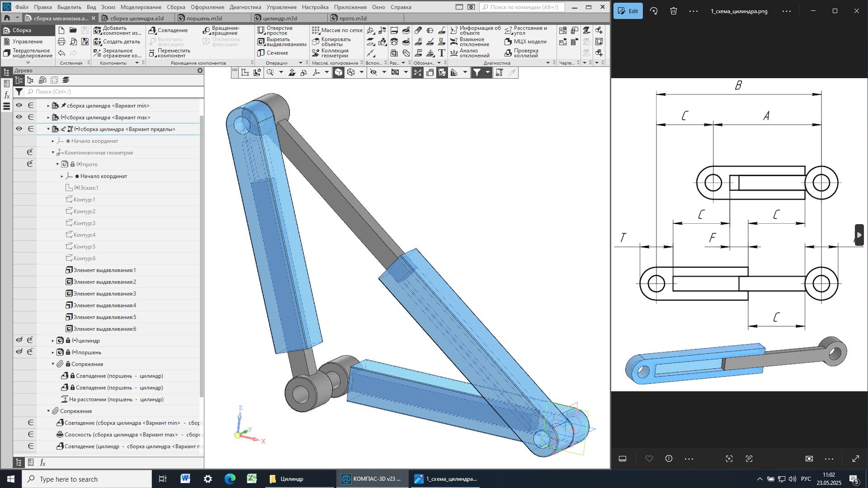Open the Диагностика menu

click(x=245, y=7)
